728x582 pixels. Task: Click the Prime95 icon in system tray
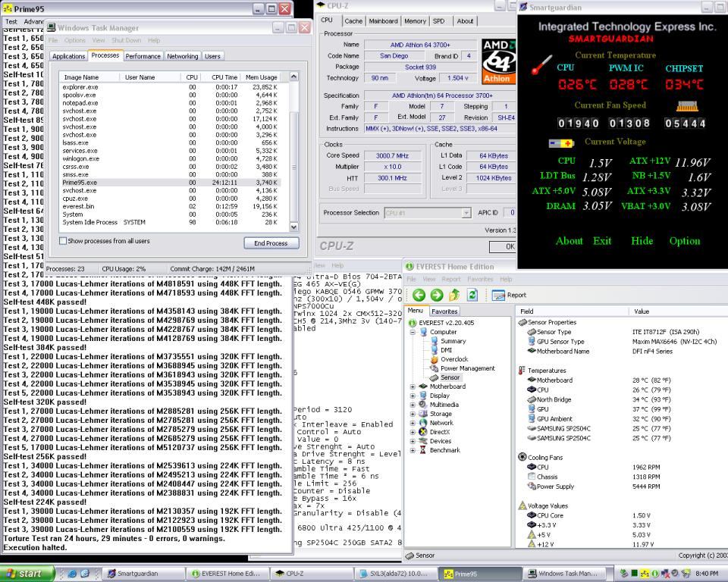tap(645, 574)
